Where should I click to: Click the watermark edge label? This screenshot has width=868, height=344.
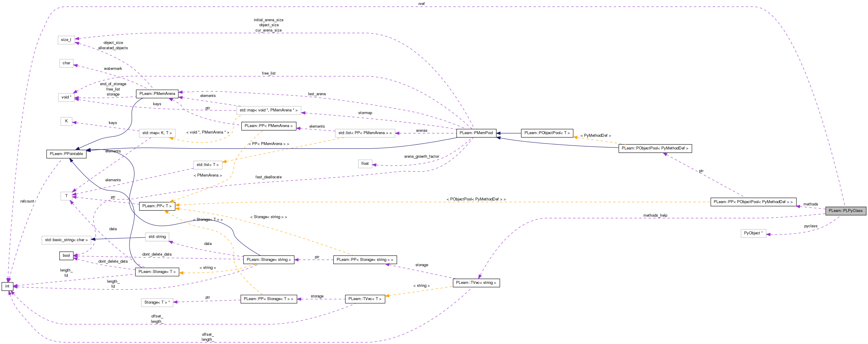coord(113,68)
